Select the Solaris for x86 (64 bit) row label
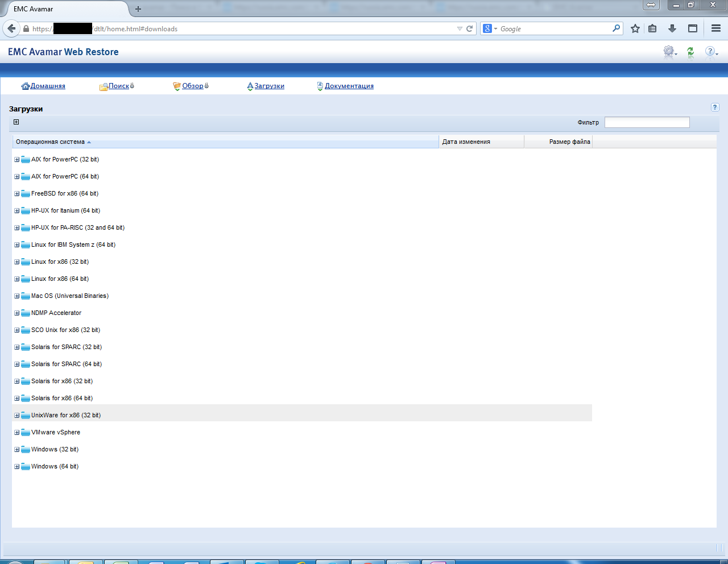This screenshot has height=564, width=728. [62, 399]
